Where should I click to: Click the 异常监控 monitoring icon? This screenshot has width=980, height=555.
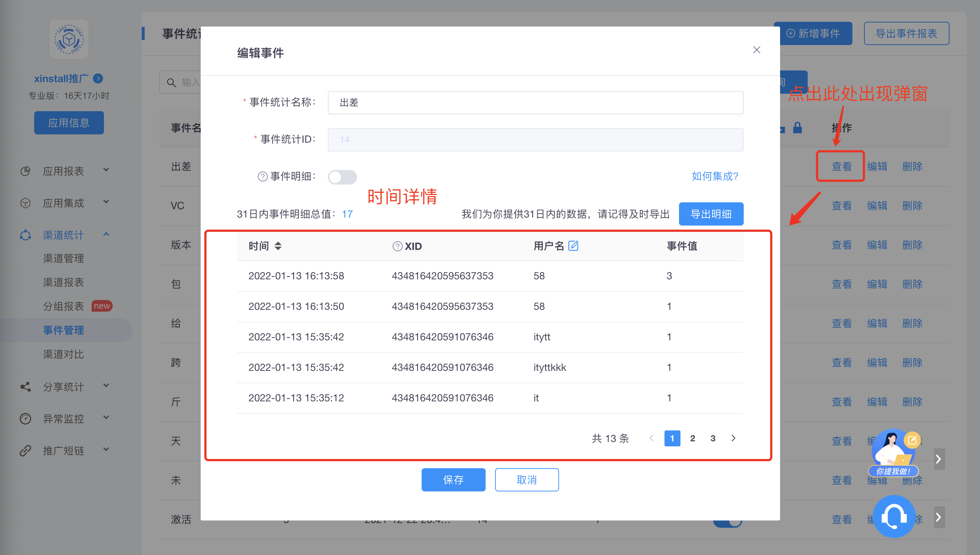point(25,418)
